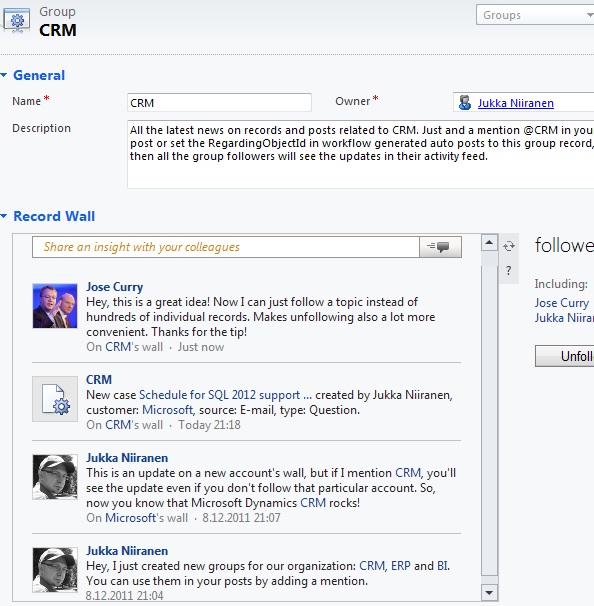The width and height of the screenshot is (594, 606).
Task: Click the 'Today 21:18' timestamp
Action: click(209, 425)
